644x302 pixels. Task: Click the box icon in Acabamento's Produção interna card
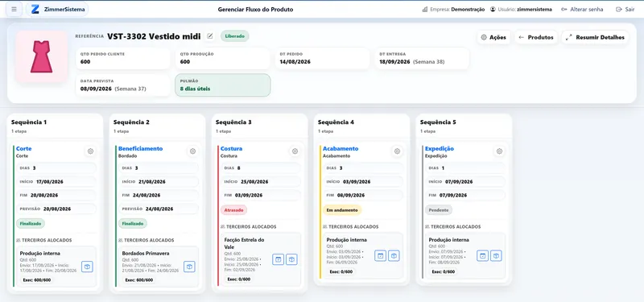pyautogui.click(x=394, y=255)
